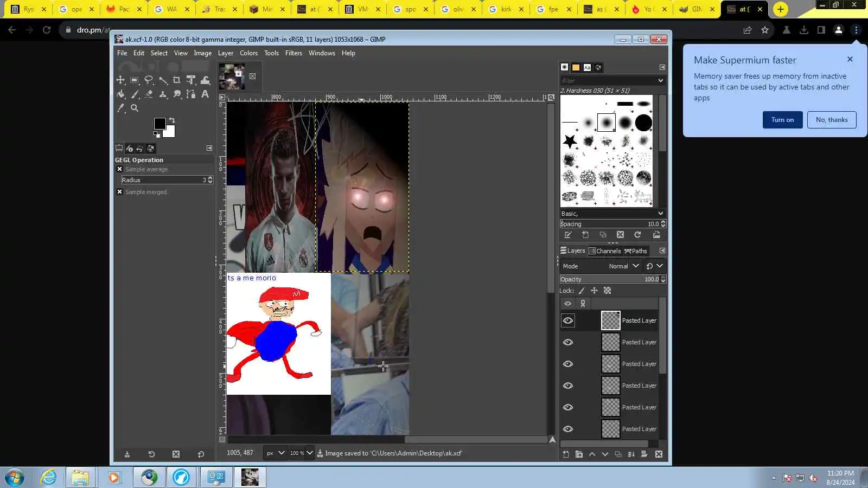Screen dimensions: 868x488
Task: Open the px units dropdown
Action: pos(275,453)
